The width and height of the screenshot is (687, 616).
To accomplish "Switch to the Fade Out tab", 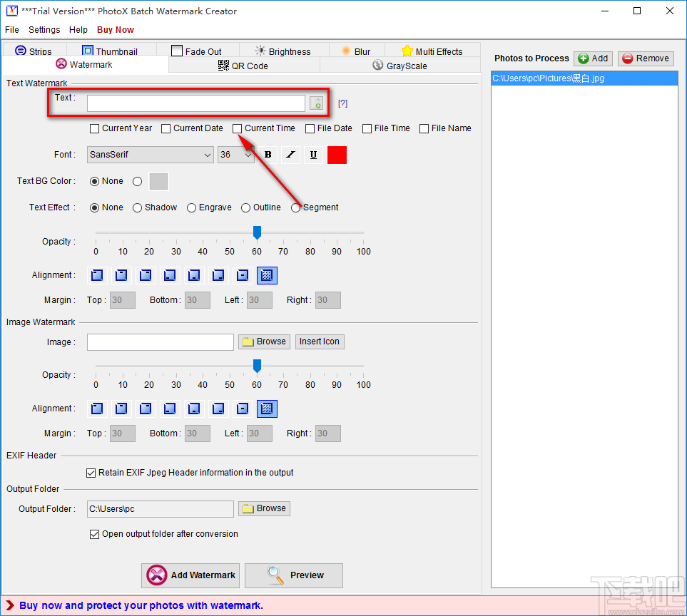I will (197, 51).
